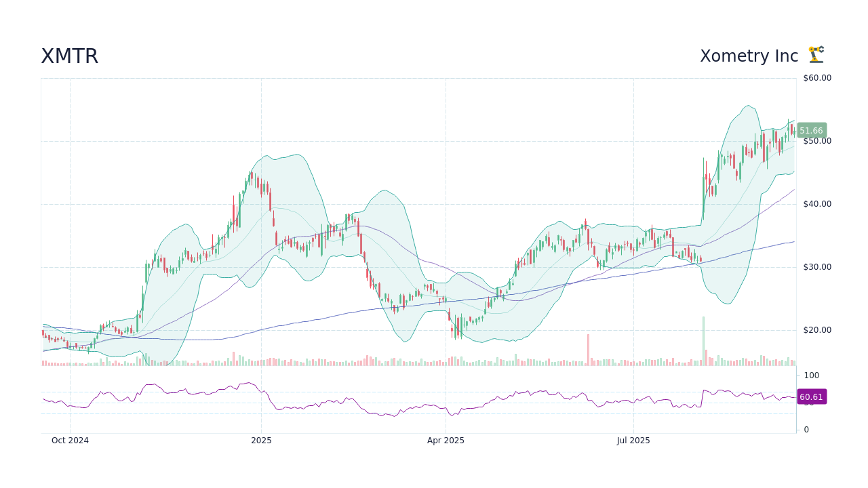Click the Jul 2025 date label
This screenshot has width=868, height=488.
pyautogui.click(x=633, y=441)
